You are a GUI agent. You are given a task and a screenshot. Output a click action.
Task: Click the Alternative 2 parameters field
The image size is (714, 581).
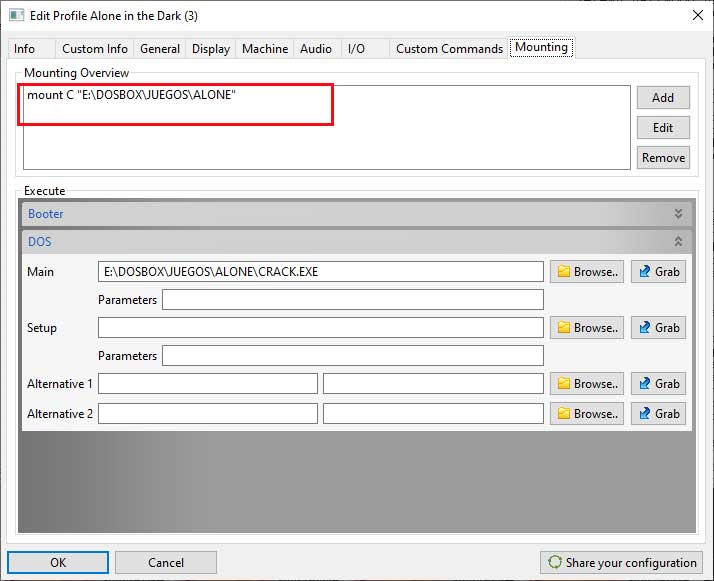(x=433, y=413)
